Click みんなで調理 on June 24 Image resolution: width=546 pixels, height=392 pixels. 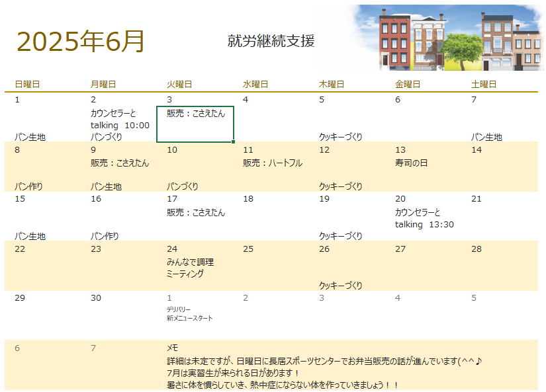coord(190,262)
